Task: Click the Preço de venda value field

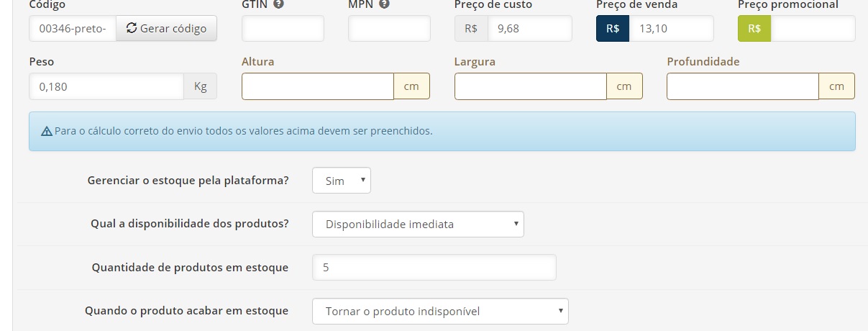Action: (671, 29)
